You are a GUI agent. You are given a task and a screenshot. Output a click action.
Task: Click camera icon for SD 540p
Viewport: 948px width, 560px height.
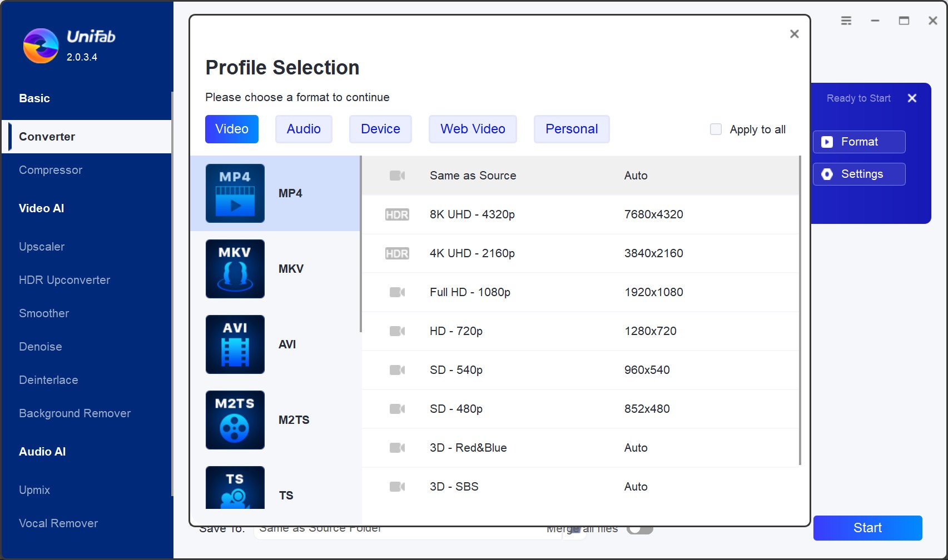pyautogui.click(x=397, y=370)
